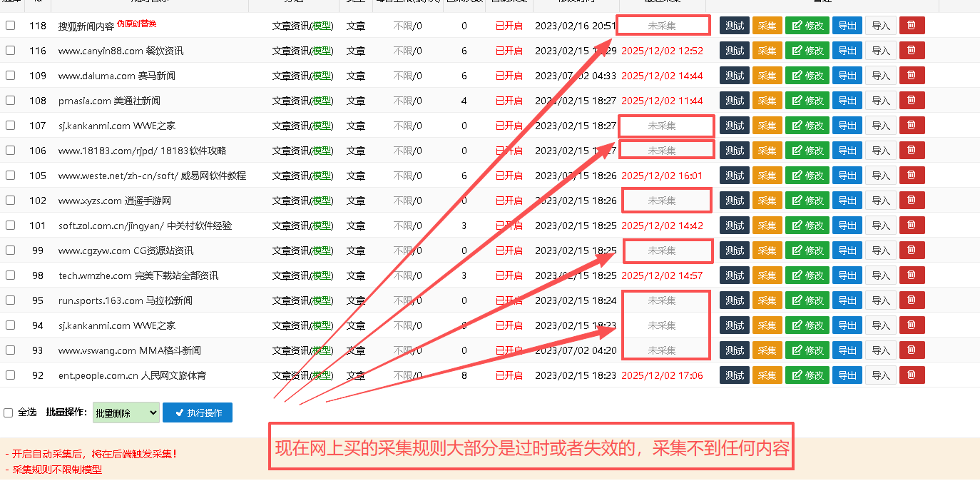Screen dimensions: 980x481
Task: Click 测试 for 搜狐新闻内容 rule
Action: (735, 26)
